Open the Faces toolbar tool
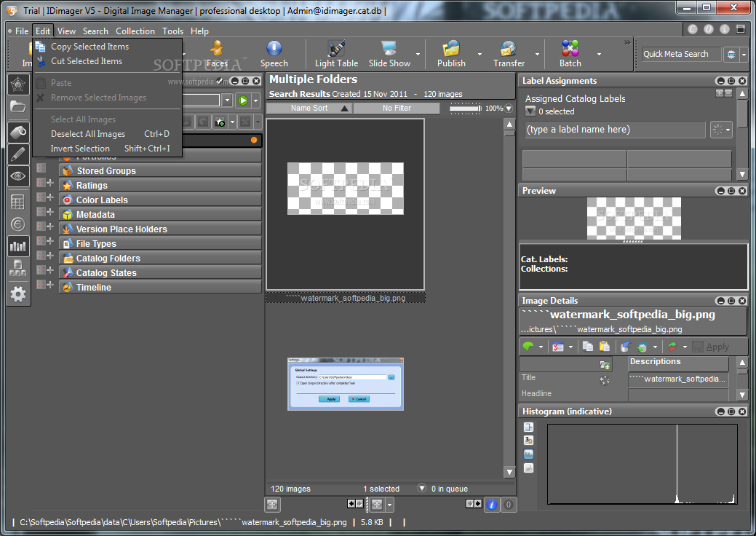The width and height of the screenshot is (756, 536). tap(217, 54)
